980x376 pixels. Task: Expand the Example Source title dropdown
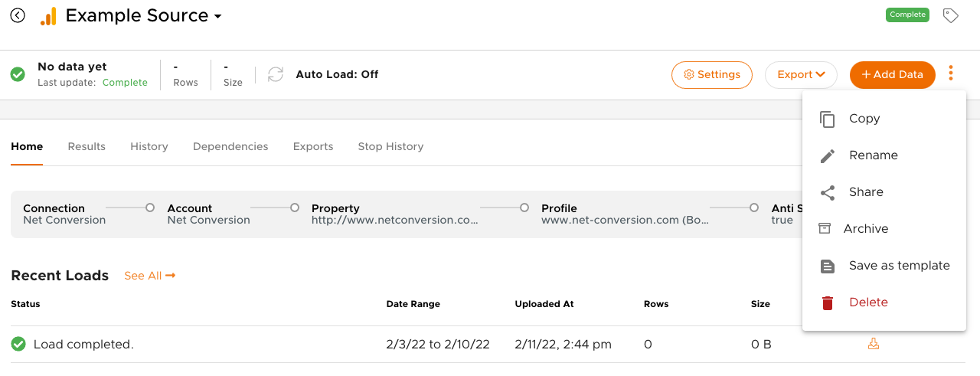tap(218, 16)
